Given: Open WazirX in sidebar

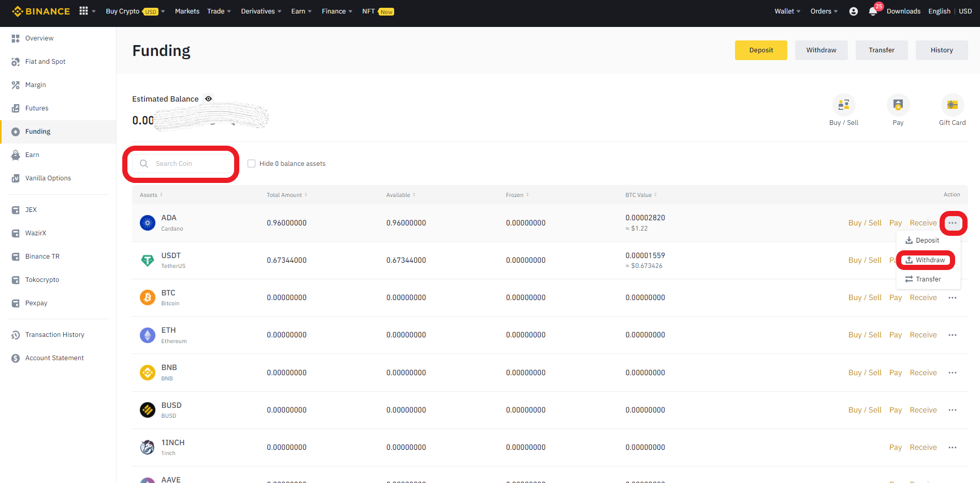Looking at the screenshot, I should 36,233.
